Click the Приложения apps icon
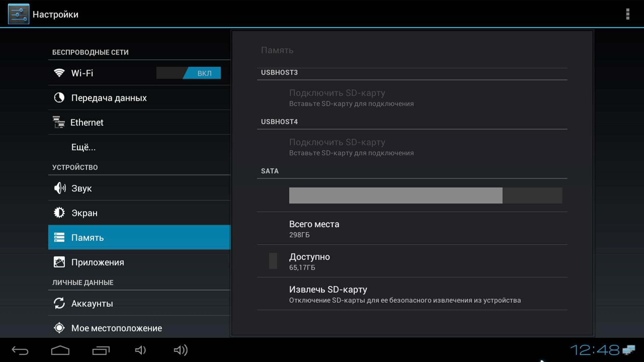The image size is (644, 362). [x=59, y=262]
